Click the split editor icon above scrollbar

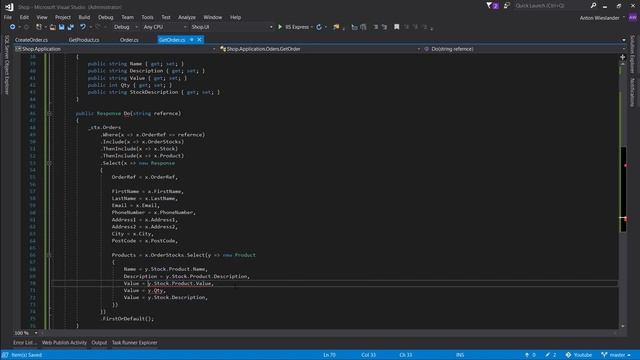[622, 57]
